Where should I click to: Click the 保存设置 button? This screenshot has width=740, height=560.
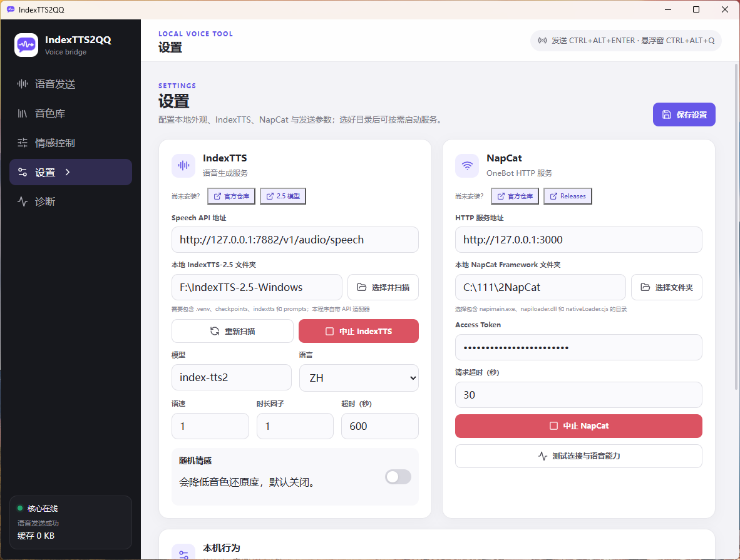pyautogui.click(x=684, y=115)
